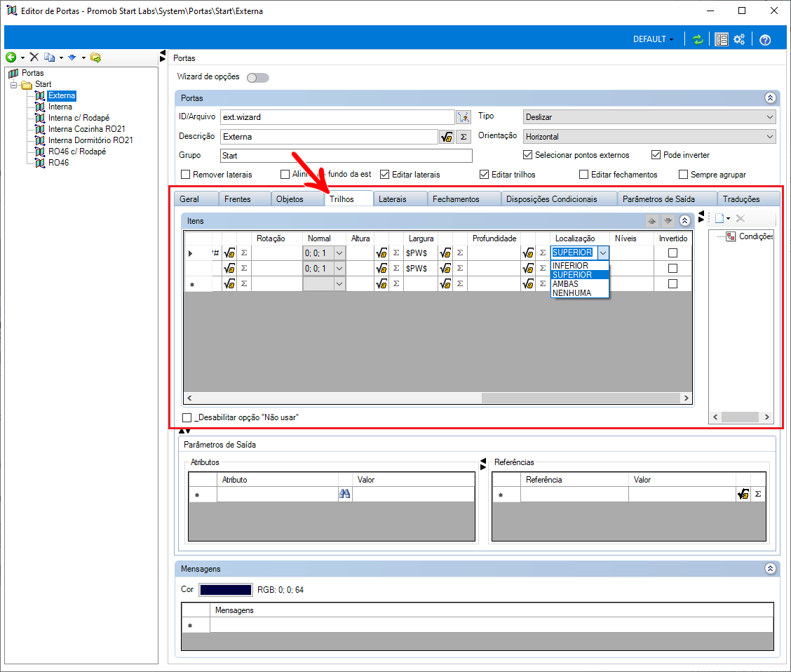Image resolution: width=791 pixels, height=672 pixels.
Task: Click the sigma icon in the Referências grid
Action: [x=758, y=495]
